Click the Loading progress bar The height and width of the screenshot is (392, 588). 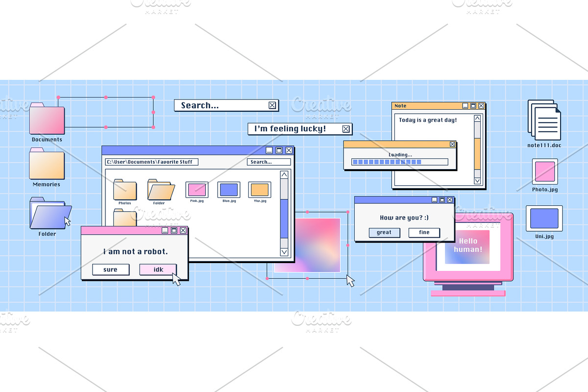click(399, 162)
